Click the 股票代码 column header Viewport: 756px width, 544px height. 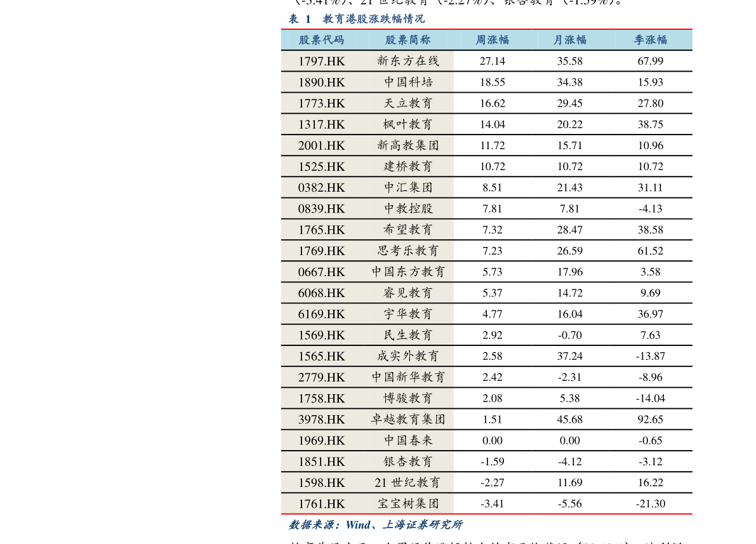point(321,40)
